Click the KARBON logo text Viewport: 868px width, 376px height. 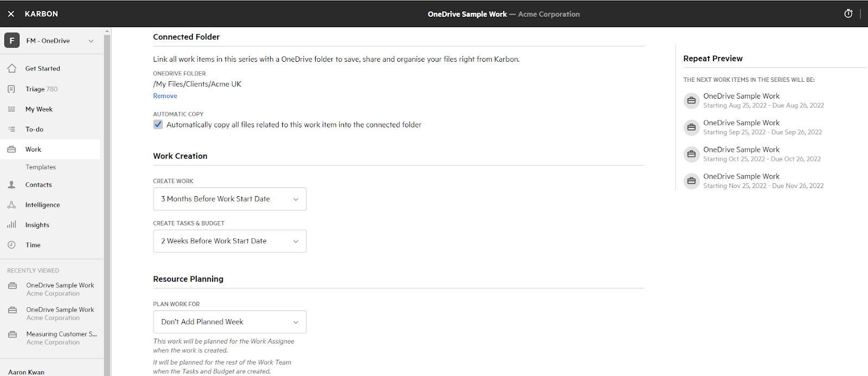tap(41, 14)
